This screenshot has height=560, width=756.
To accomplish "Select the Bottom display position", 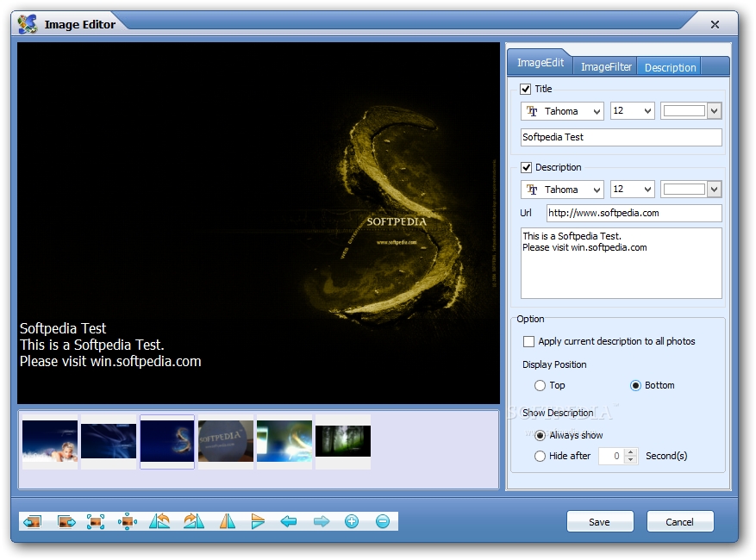I will 636,386.
